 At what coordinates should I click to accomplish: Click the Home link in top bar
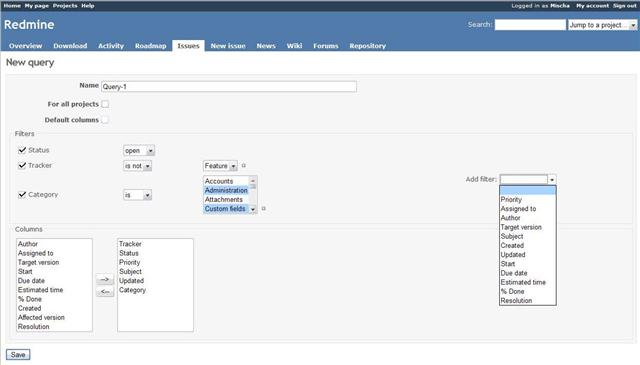(x=12, y=6)
